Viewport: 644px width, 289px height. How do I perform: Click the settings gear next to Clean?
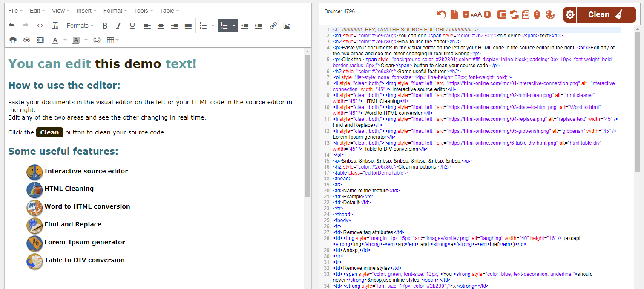point(570,14)
